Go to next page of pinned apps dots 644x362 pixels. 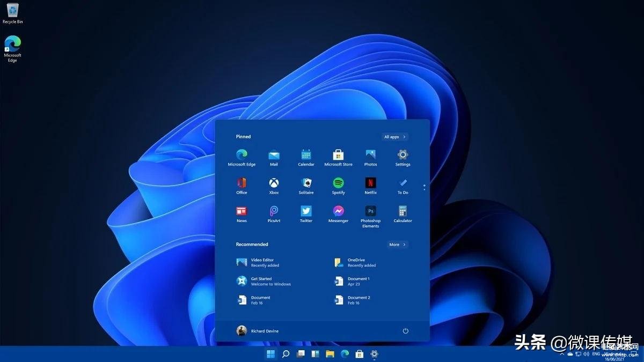(x=424, y=189)
